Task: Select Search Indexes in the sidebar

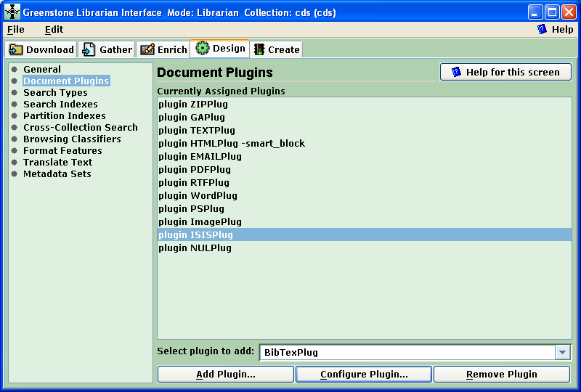Action: (x=60, y=104)
